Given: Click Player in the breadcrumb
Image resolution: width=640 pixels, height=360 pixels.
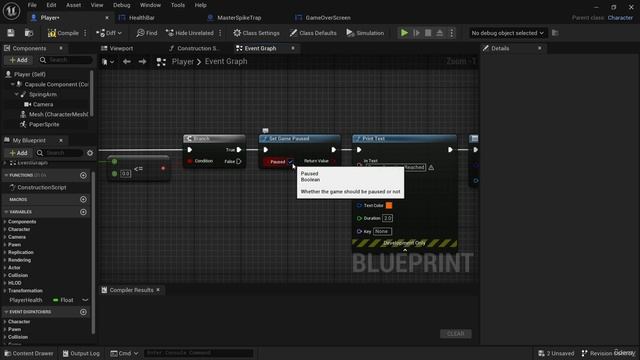Looking at the screenshot, I should tap(182, 62).
